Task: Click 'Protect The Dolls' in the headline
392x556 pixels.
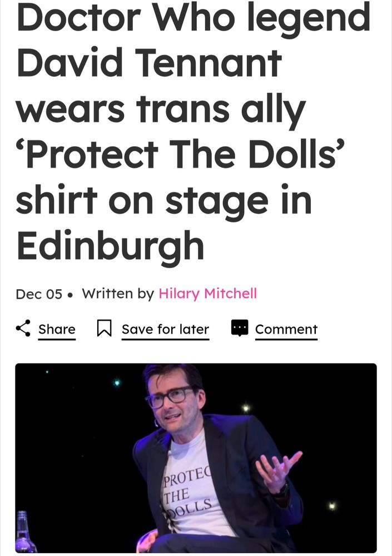Action: [181, 155]
